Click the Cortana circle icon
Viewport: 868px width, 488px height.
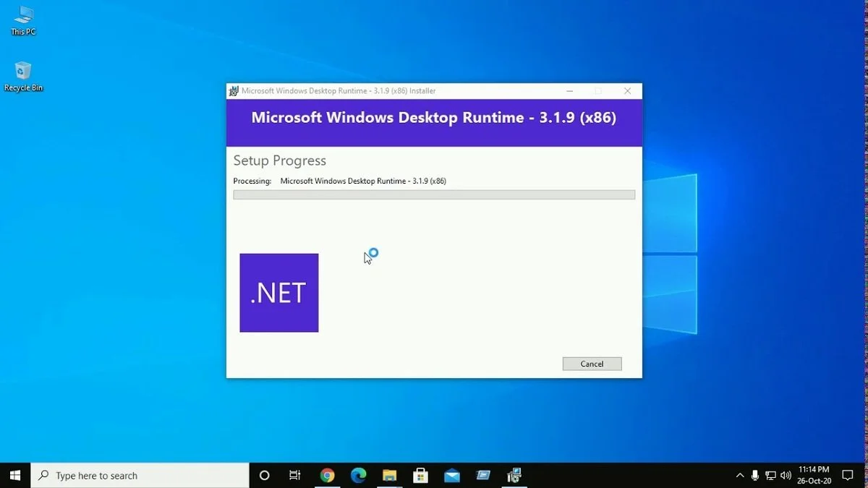(264, 475)
